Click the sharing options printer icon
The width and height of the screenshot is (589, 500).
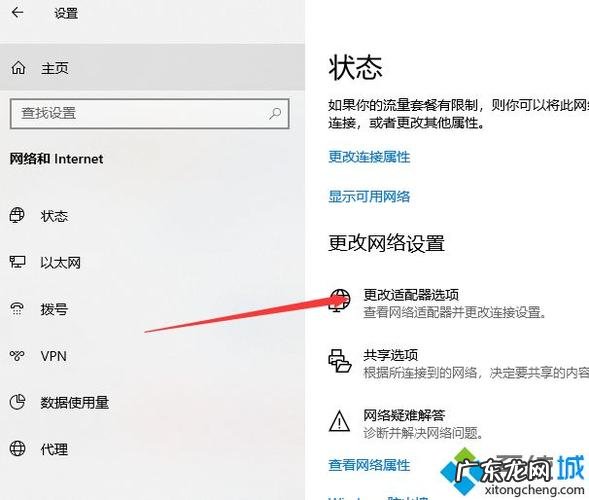point(340,361)
